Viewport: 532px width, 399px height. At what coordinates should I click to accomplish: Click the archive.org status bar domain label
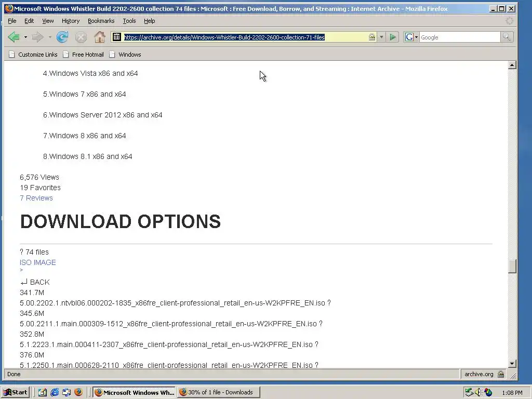point(478,374)
